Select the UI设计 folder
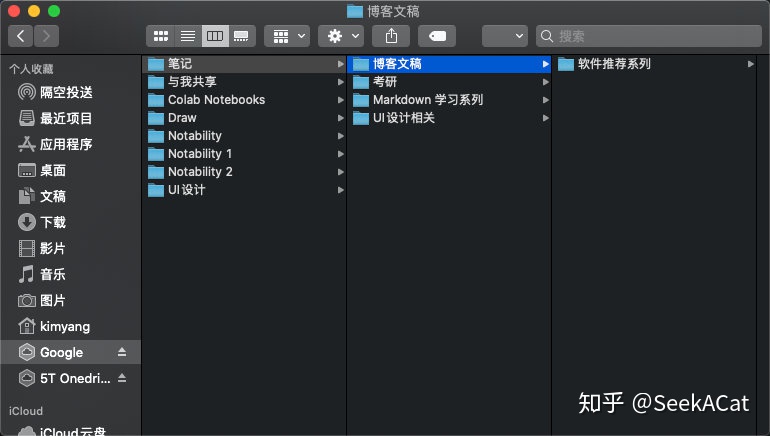Image resolution: width=770 pixels, height=436 pixels. pyautogui.click(x=244, y=190)
